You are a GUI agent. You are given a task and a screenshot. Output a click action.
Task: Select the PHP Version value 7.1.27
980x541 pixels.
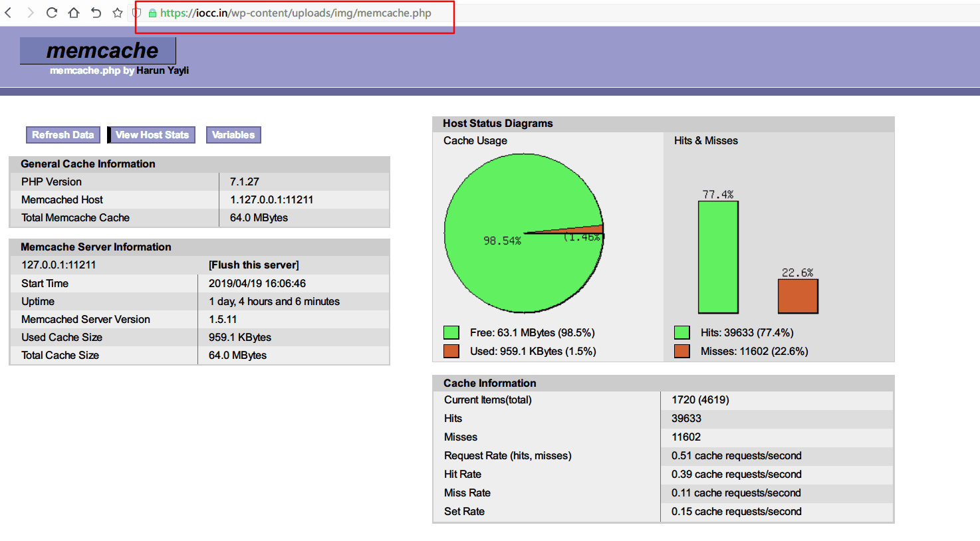pos(245,181)
